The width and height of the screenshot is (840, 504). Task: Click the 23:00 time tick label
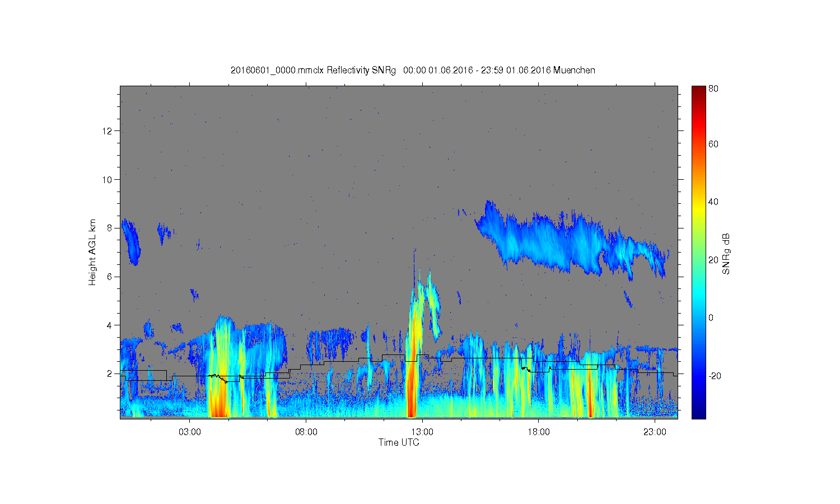click(655, 432)
